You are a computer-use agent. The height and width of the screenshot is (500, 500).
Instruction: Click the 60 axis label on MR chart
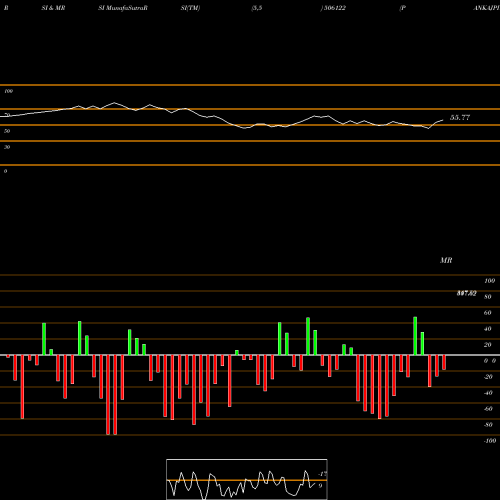click(x=487, y=313)
